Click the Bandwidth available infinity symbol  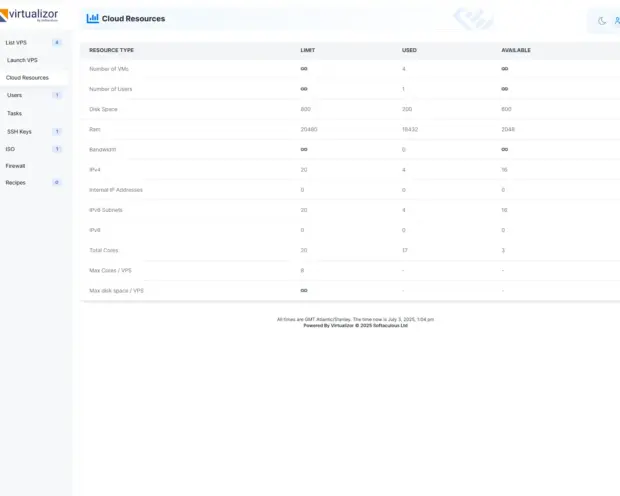505,150
